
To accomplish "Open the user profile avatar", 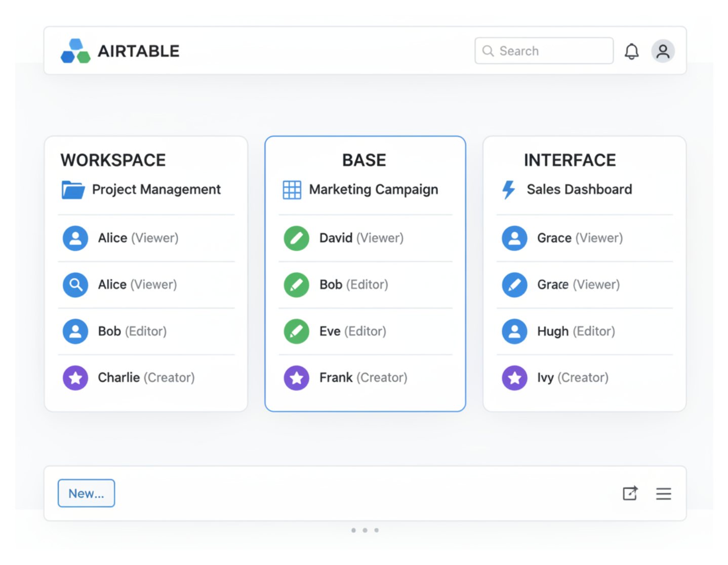I will pyautogui.click(x=663, y=51).
